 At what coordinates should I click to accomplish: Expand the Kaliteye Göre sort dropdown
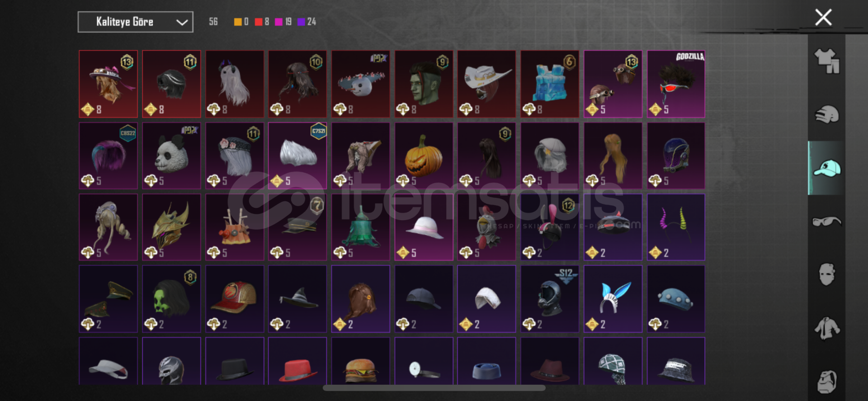coord(136,22)
